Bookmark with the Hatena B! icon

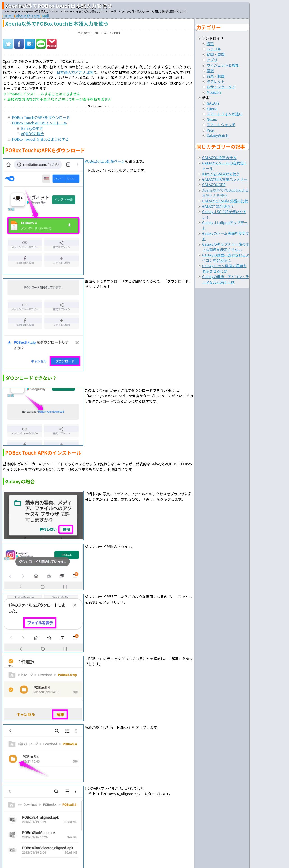[30, 44]
